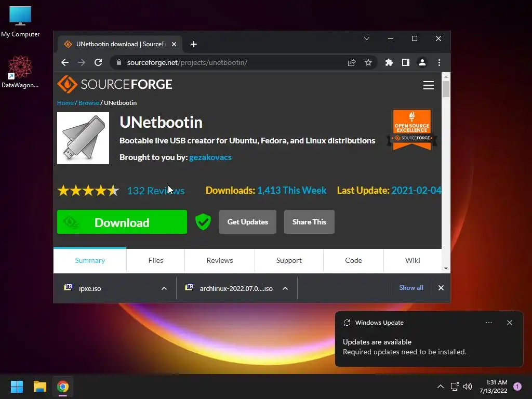Click the share page icon in address bar
Image resolution: width=532 pixels, height=399 pixels.
click(x=352, y=62)
